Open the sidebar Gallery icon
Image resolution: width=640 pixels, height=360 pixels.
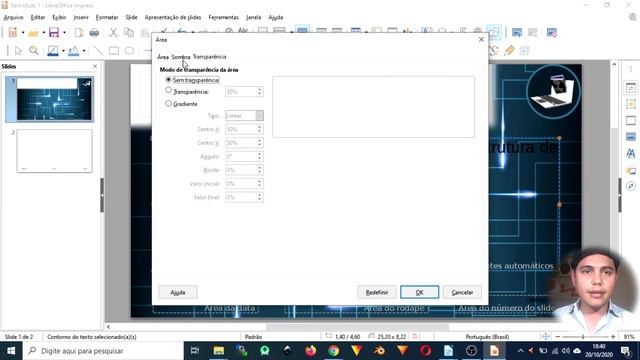tap(631, 171)
